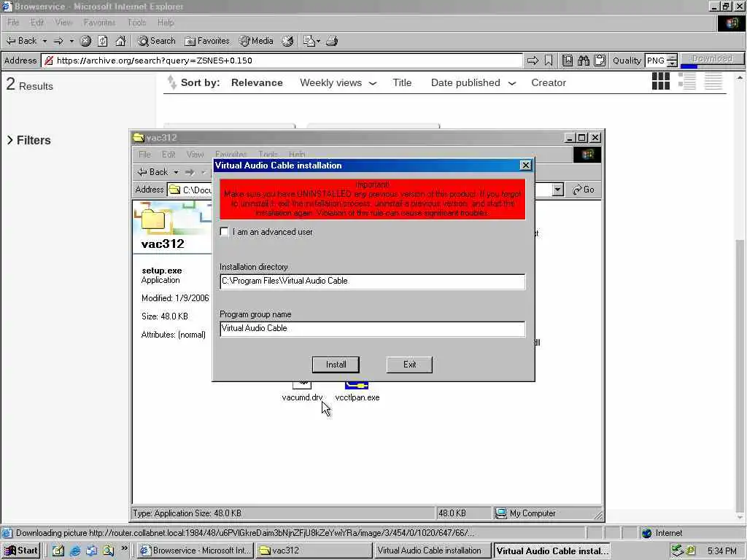This screenshot has width=747, height=560.
Task: Click the quick launch search magnifier icon
Action: [x=108, y=551]
